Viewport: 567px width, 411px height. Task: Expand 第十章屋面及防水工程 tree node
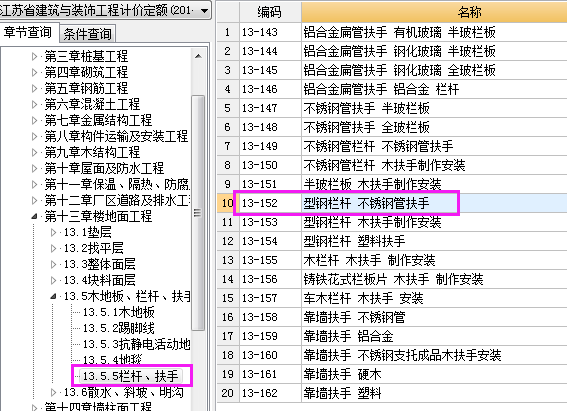(x=34, y=168)
